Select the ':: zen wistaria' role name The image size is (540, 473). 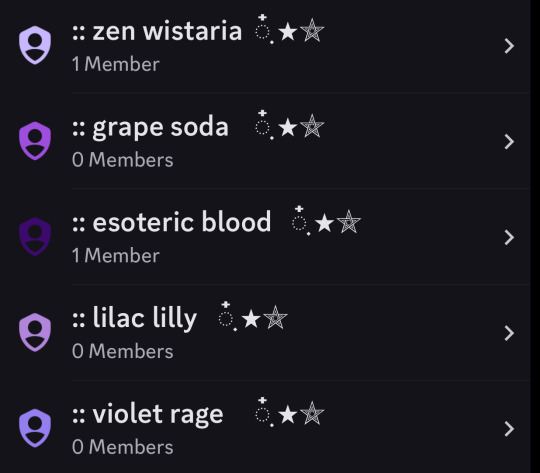click(157, 31)
